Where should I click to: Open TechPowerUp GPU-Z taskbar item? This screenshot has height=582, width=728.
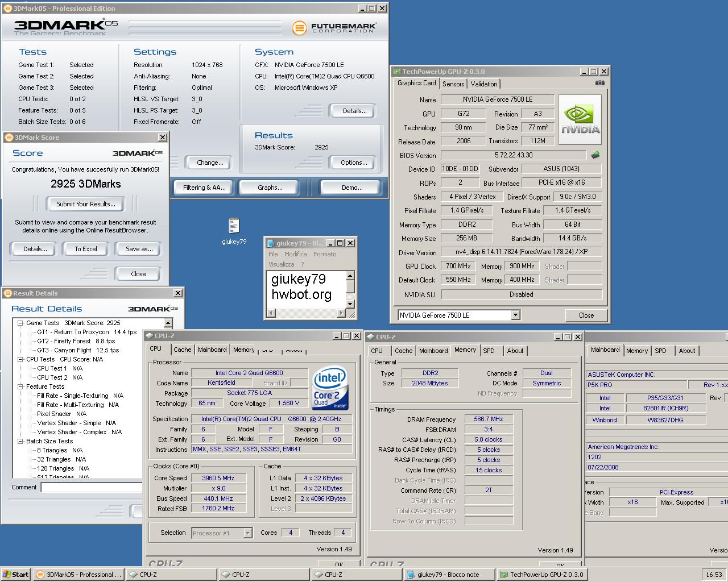(x=542, y=575)
